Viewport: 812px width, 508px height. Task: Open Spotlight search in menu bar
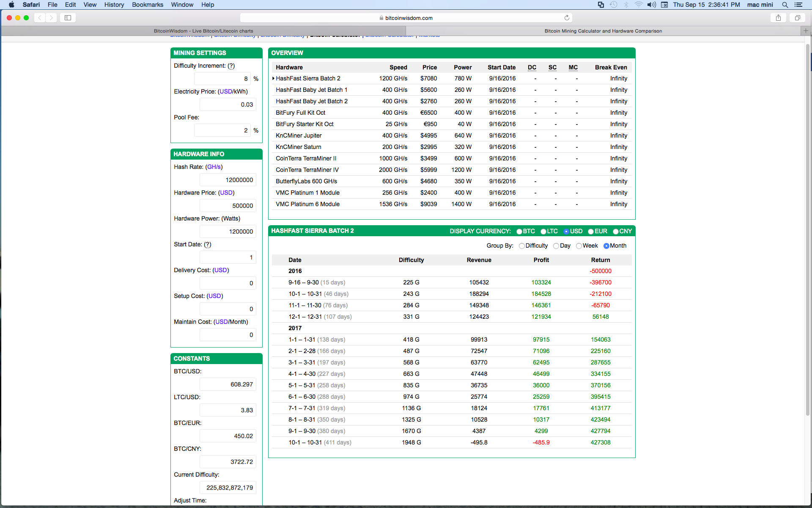785,5
